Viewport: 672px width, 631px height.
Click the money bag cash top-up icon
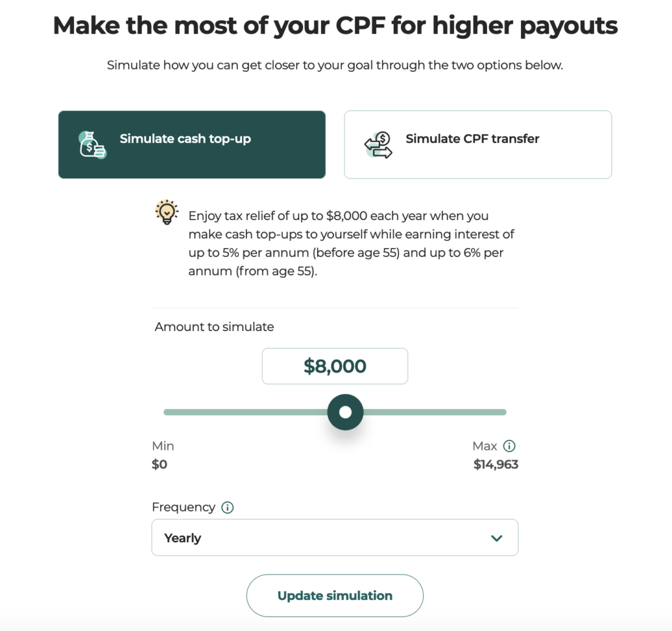[x=92, y=144]
